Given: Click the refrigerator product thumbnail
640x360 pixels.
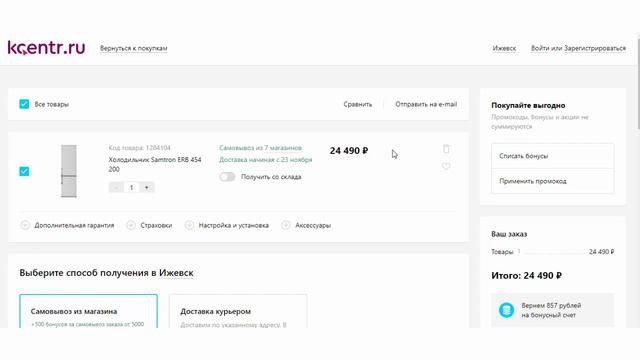Looking at the screenshot, I should pyautogui.click(x=69, y=171).
